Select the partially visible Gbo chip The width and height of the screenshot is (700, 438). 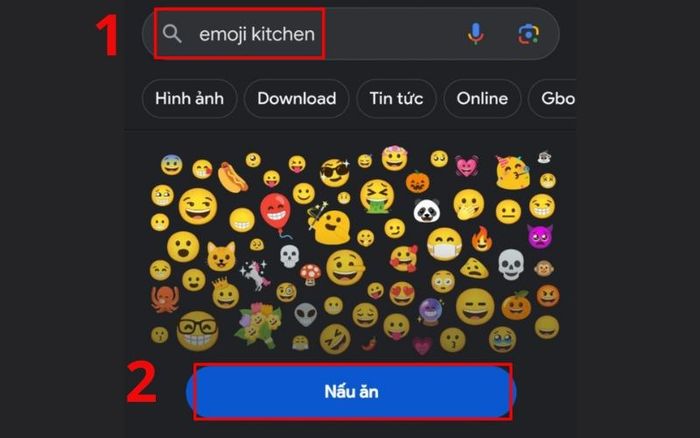[552, 99]
